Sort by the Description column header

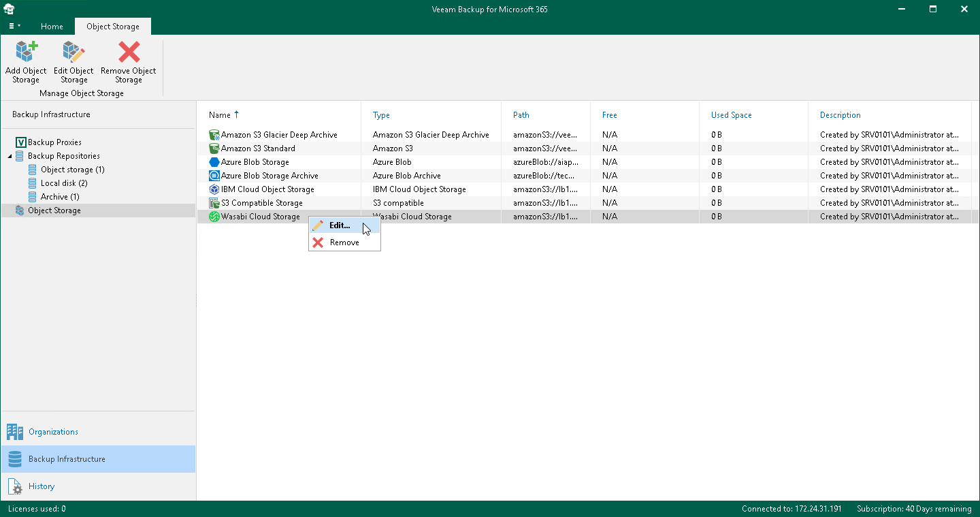click(840, 115)
